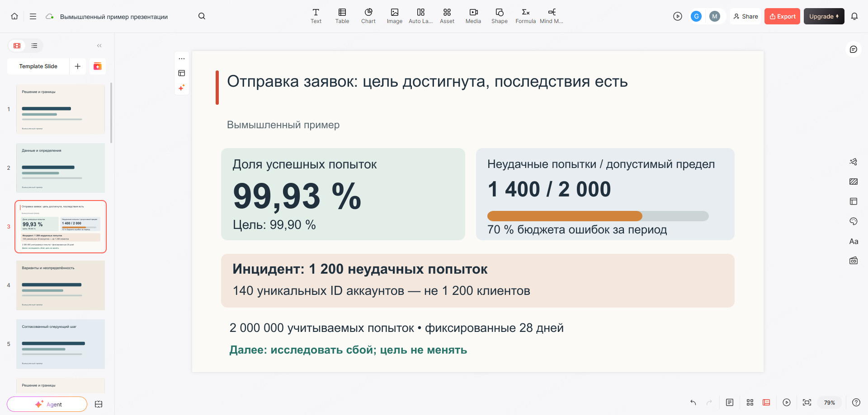Open the slide more options menu
Viewport: 868px width, 415px height.
(x=182, y=59)
